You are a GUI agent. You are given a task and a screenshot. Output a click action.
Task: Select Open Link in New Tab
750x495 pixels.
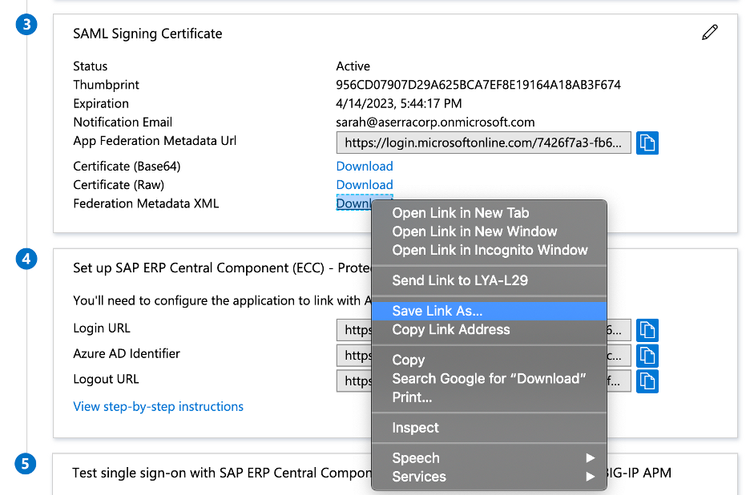460,213
